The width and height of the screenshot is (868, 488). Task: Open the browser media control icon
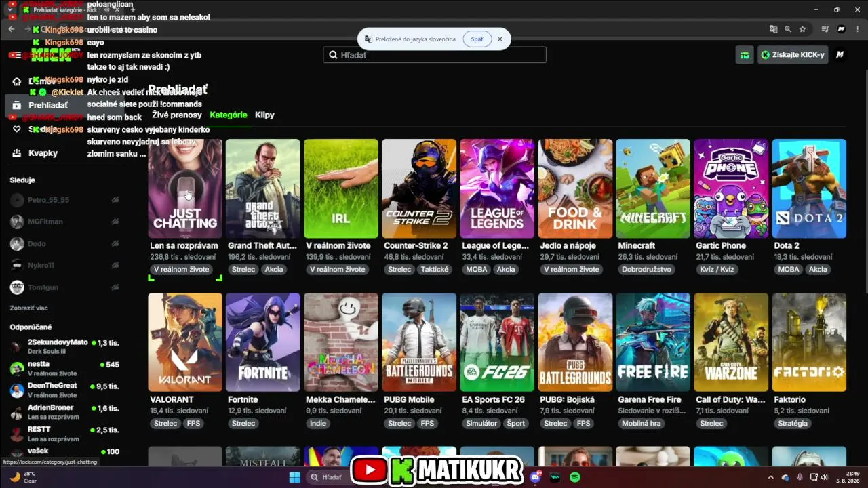[x=825, y=29]
